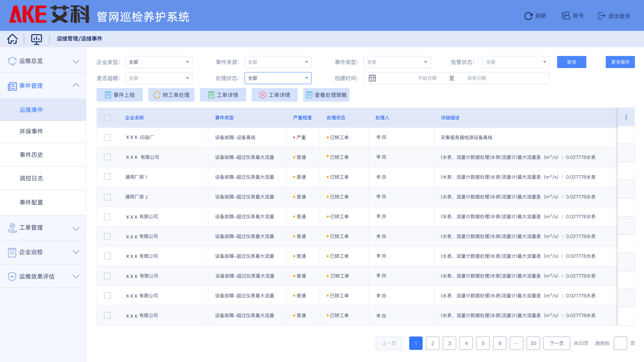This screenshot has height=362, width=644.
Task: Toggle the select-all header checkbox
Action: 107,118
